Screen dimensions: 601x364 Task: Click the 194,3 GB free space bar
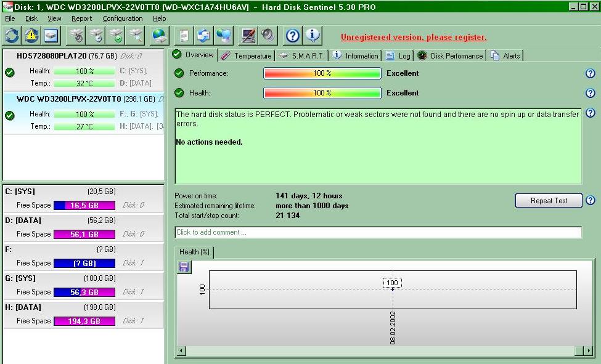point(84,321)
